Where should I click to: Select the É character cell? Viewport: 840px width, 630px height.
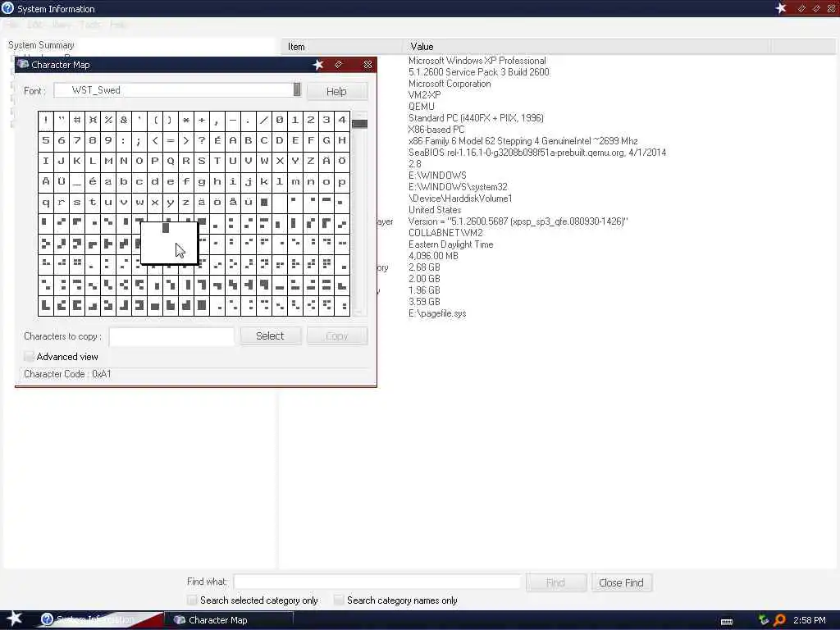(217, 140)
